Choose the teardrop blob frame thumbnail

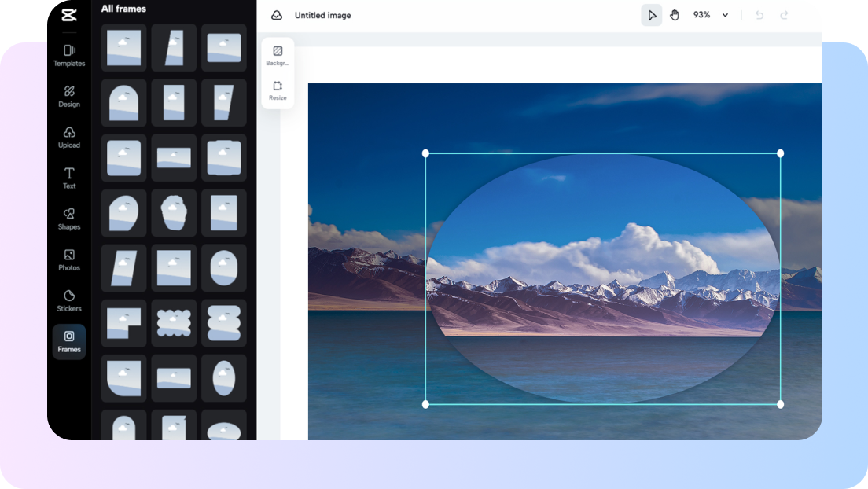tap(124, 212)
